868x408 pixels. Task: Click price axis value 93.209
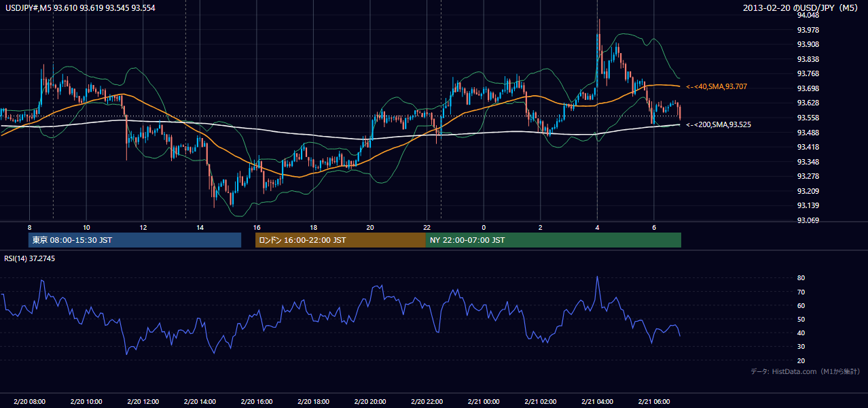[808, 192]
